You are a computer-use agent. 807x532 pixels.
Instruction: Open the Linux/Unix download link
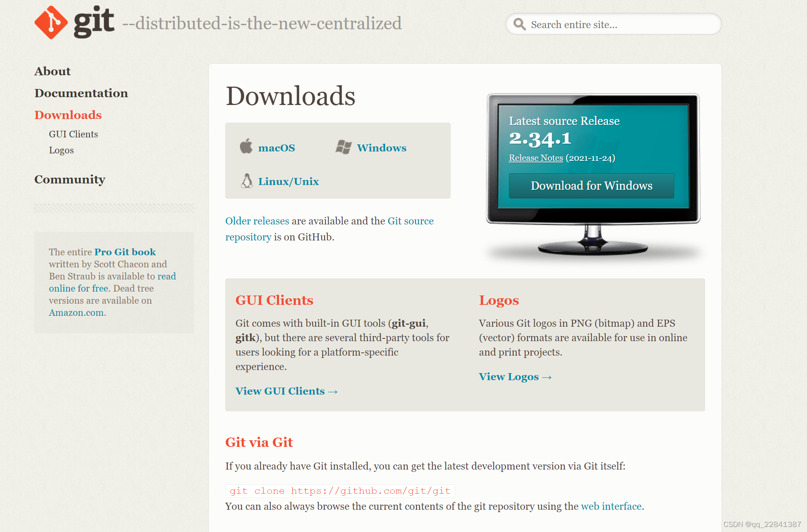tap(288, 181)
